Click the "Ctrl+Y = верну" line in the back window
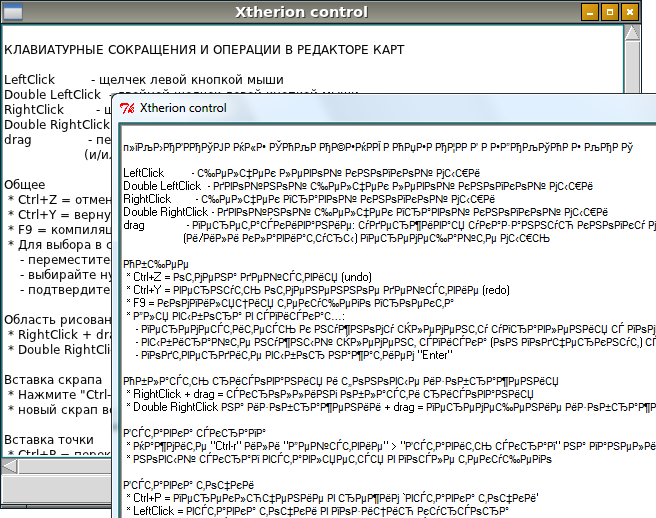This screenshot has width=656, height=518. tap(60, 215)
